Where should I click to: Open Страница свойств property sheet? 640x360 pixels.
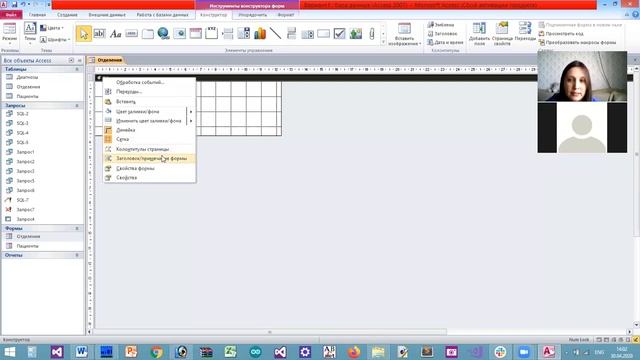[x=502, y=34]
